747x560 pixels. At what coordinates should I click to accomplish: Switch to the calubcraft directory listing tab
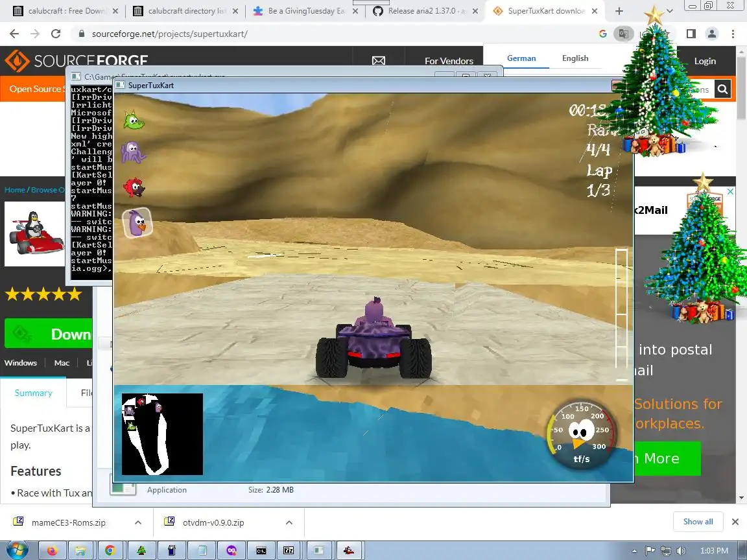[185, 11]
